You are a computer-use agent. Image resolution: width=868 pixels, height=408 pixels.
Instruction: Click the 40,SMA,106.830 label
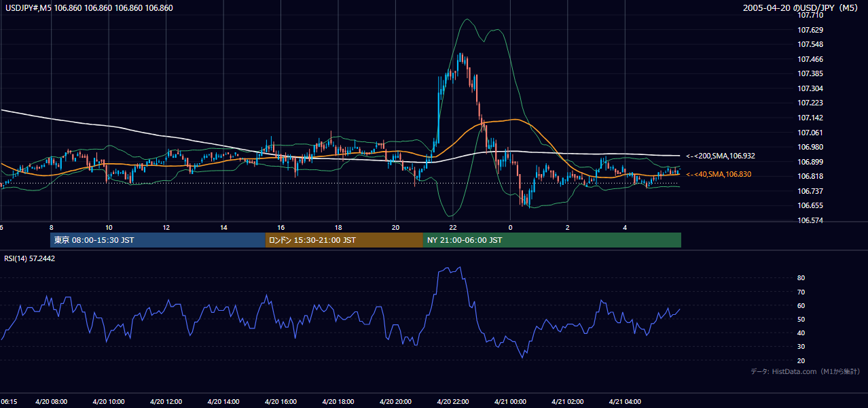coord(719,175)
